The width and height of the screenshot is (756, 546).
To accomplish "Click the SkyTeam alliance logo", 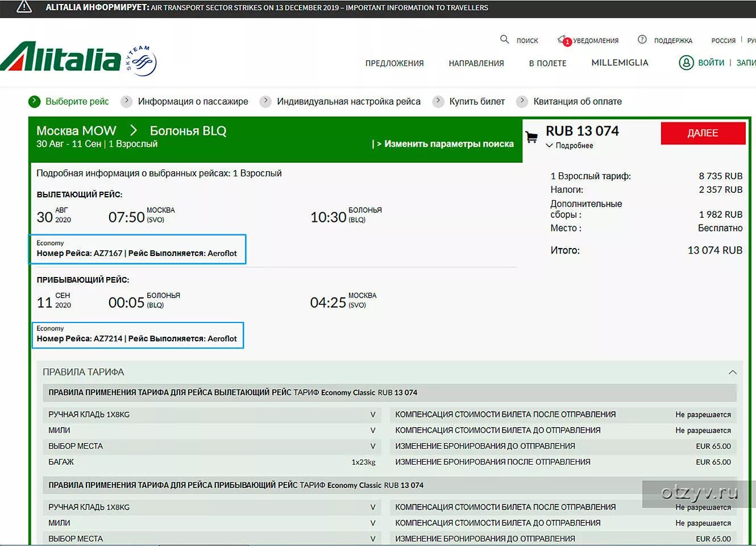I will point(141,60).
